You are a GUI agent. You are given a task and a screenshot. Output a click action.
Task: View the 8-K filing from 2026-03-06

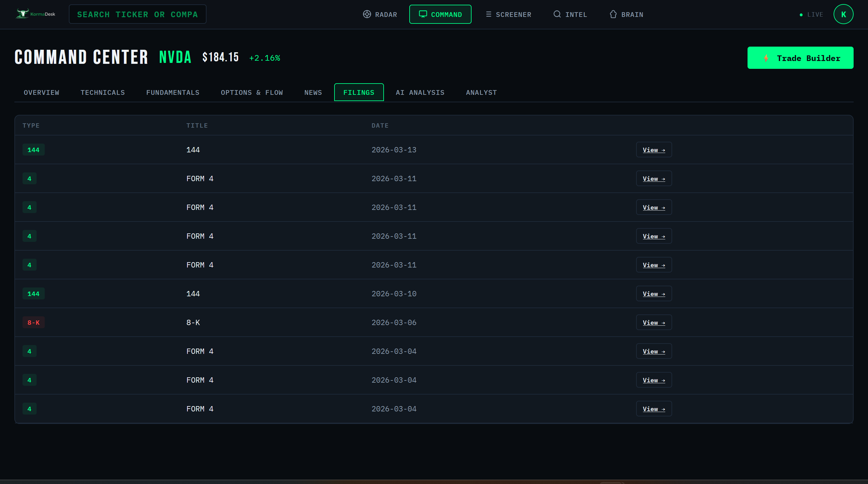pyautogui.click(x=653, y=322)
